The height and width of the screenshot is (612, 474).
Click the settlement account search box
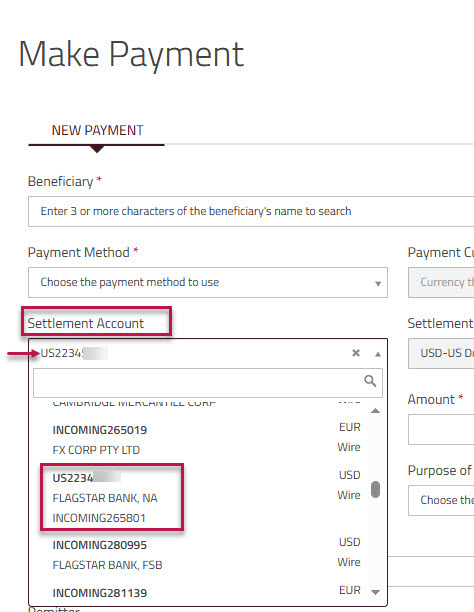coord(208,382)
